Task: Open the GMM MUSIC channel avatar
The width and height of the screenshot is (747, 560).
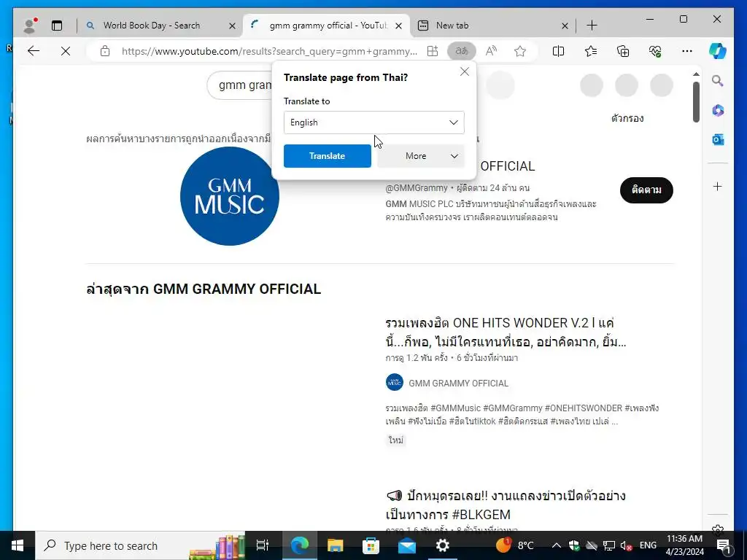Action: click(x=230, y=196)
